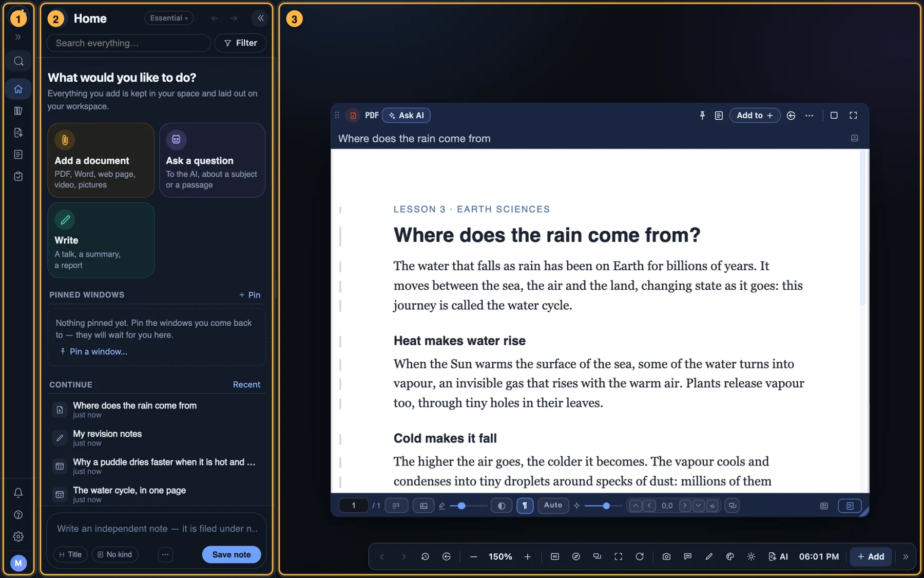The width and height of the screenshot is (924, 578).
Task: Open the library books icon in sidebar
Action: pos(18,111)
